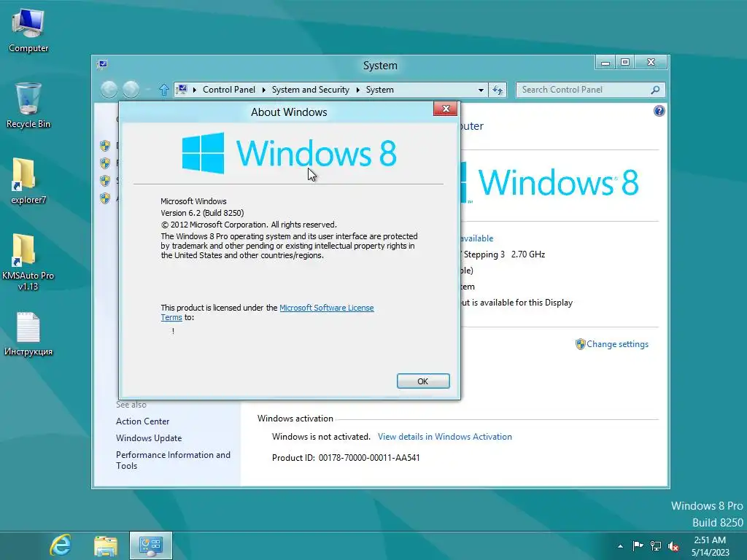Viewport: 747px width, 560px height.
Task: Expand the chevron before Control Panel breadcrumb
Action: coord(194,90)
